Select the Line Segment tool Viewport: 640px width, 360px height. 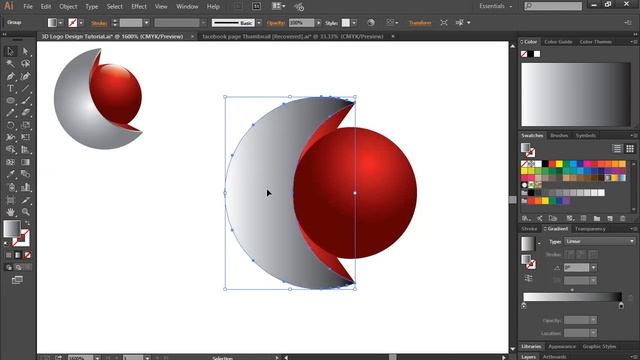tap(25, 89)
